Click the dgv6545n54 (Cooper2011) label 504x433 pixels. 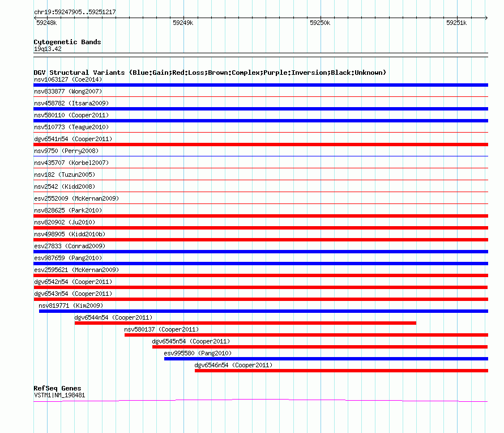[x=191, y=341]
